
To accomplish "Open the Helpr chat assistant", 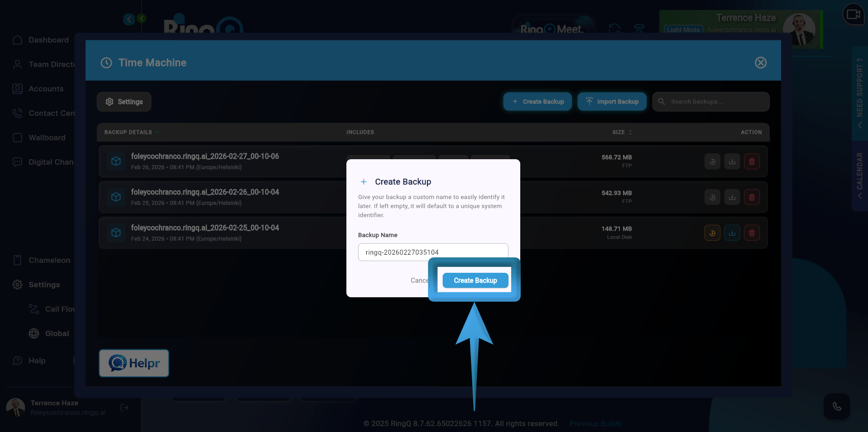I will pyautogui.click(x=134, y=363).
